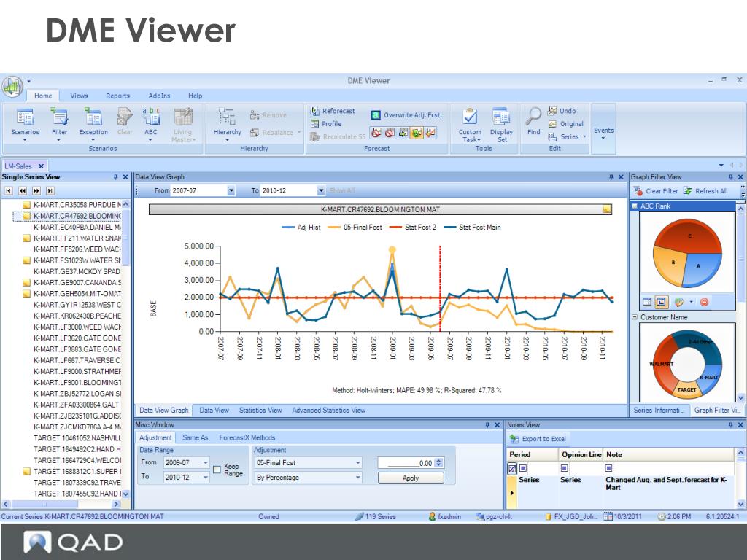
Task: Switch the ABC Rank chart to grid view
Action: click(x=647, y=301)
